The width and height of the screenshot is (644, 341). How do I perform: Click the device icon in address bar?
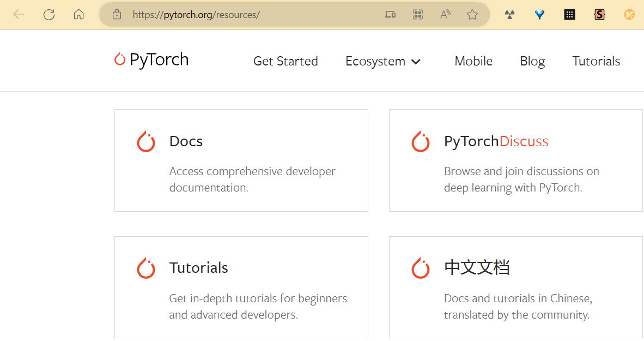click(390, 15)
